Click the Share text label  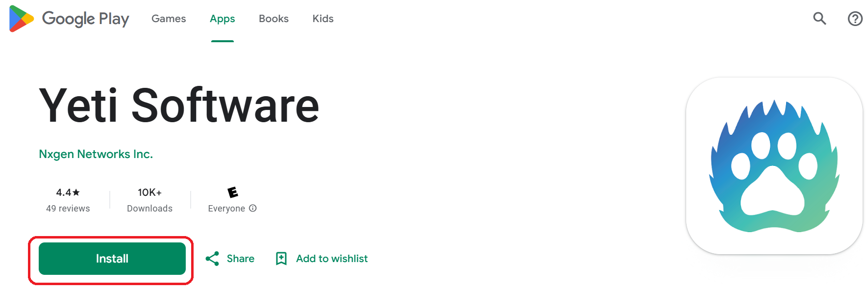click(241, 259)
